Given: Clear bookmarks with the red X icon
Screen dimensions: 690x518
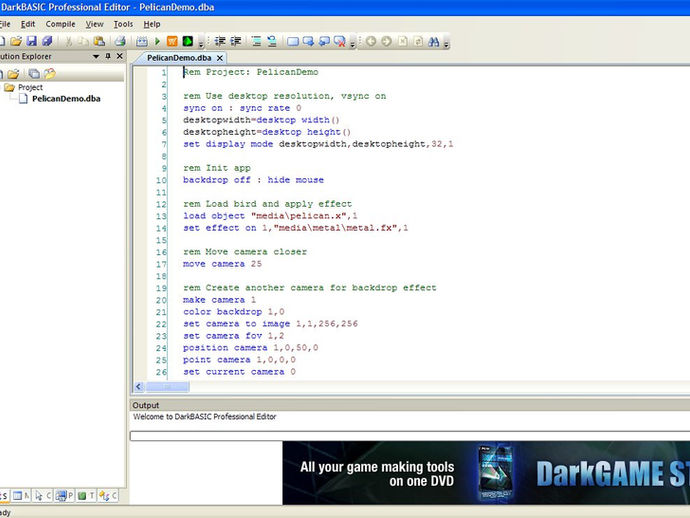Looking at the screenshot, I should 340,41.
